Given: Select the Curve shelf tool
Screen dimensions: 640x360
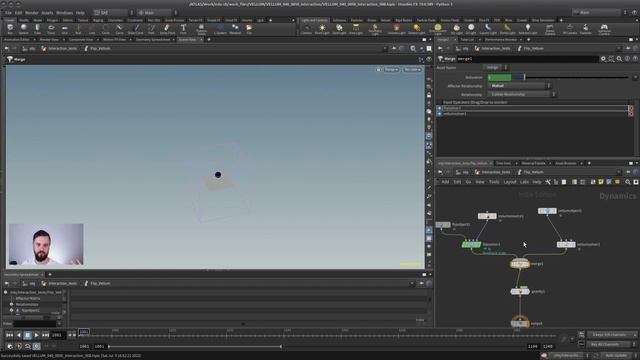Looking at the screenshot, I should coord(119,29).
